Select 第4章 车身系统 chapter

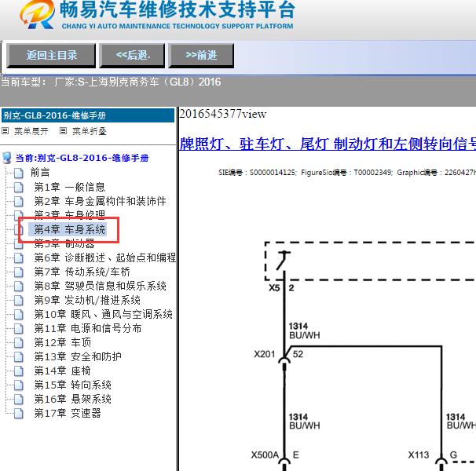click(x=70, y=229)
